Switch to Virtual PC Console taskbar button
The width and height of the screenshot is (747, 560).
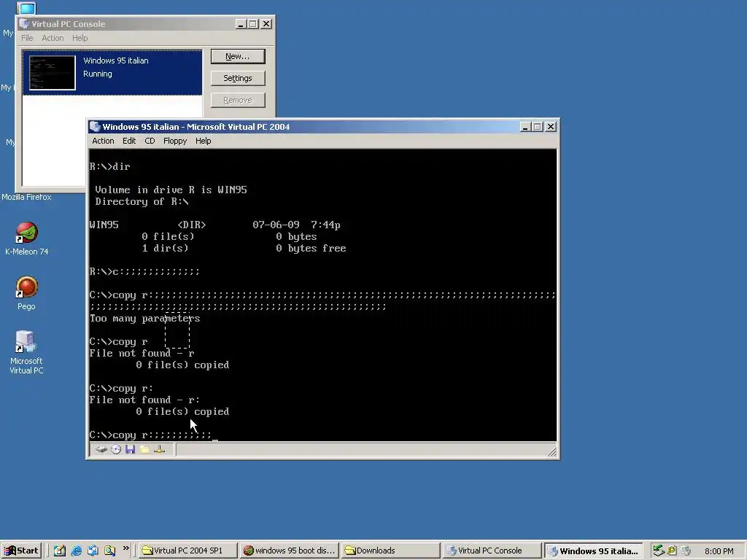(492, 551)
